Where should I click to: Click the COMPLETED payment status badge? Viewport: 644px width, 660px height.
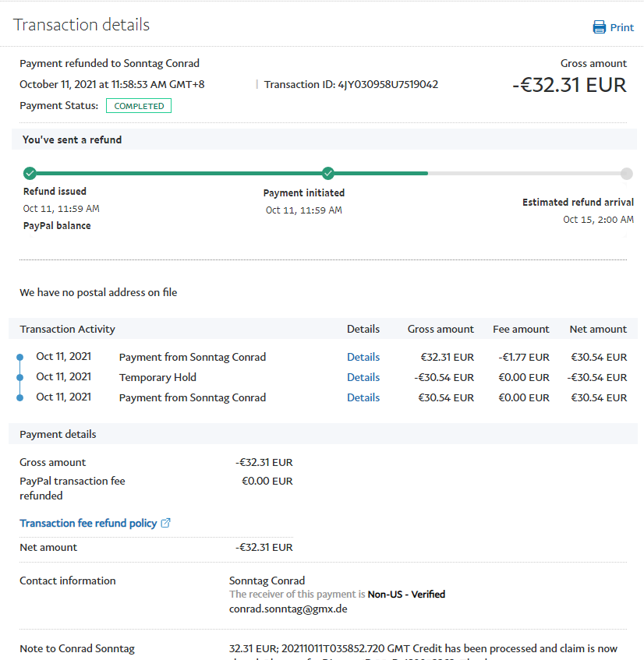pyautogui.click(x=139, y=106)
